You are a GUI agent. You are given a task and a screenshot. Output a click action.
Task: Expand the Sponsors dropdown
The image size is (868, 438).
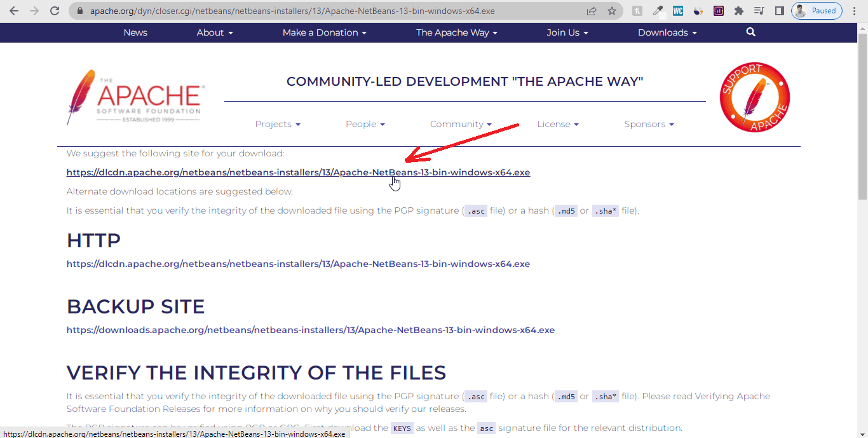coord(649,124)
